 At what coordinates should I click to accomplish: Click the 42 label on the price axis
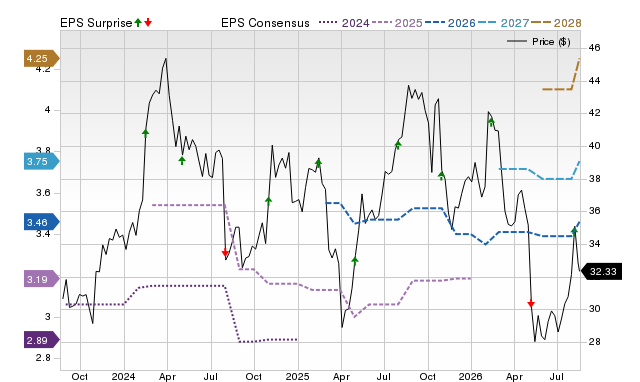point(594,113)
